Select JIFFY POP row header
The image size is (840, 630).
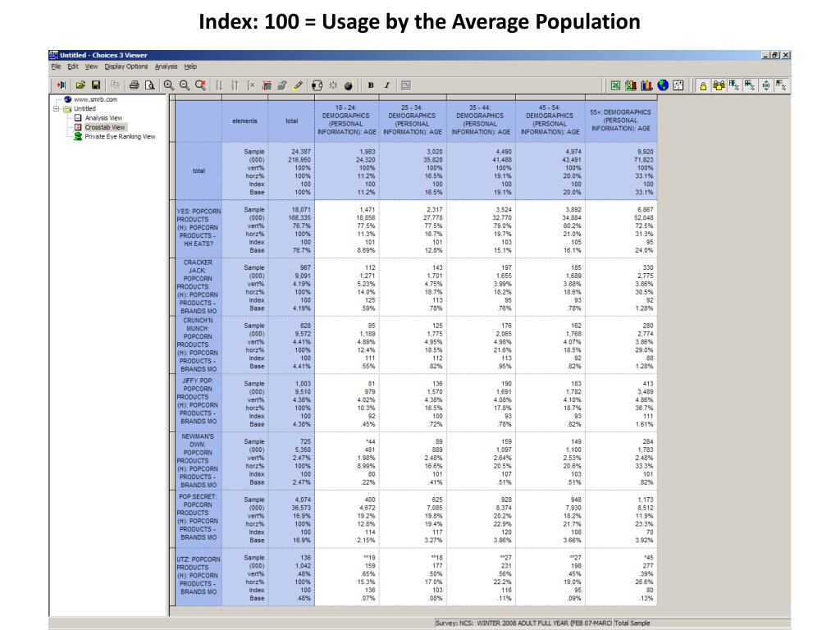pyautogui.click(x=199, y=403)
